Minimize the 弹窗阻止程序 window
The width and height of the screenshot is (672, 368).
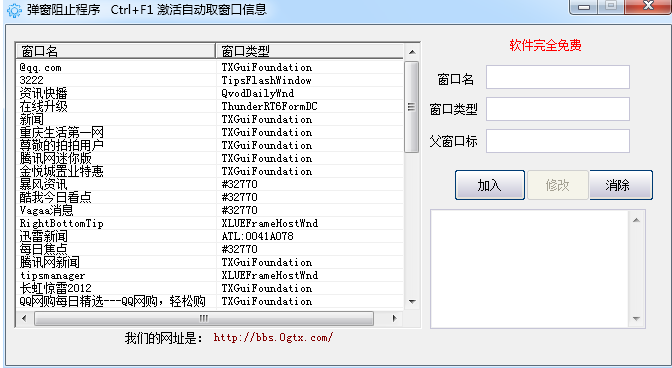point(584,7)
